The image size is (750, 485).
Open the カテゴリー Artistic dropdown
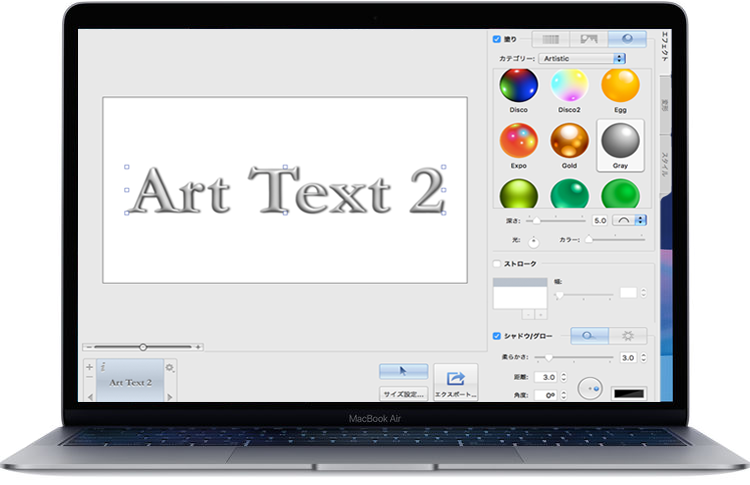point(582,58)
